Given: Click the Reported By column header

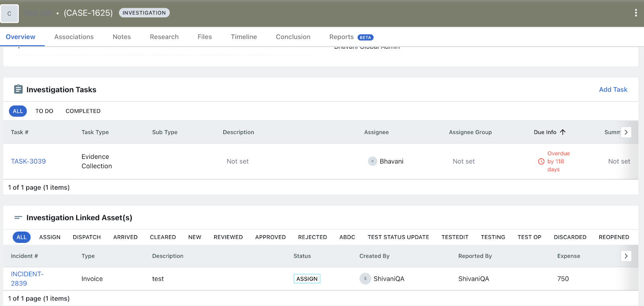Looking at the screenshot, I should [475, 256].
